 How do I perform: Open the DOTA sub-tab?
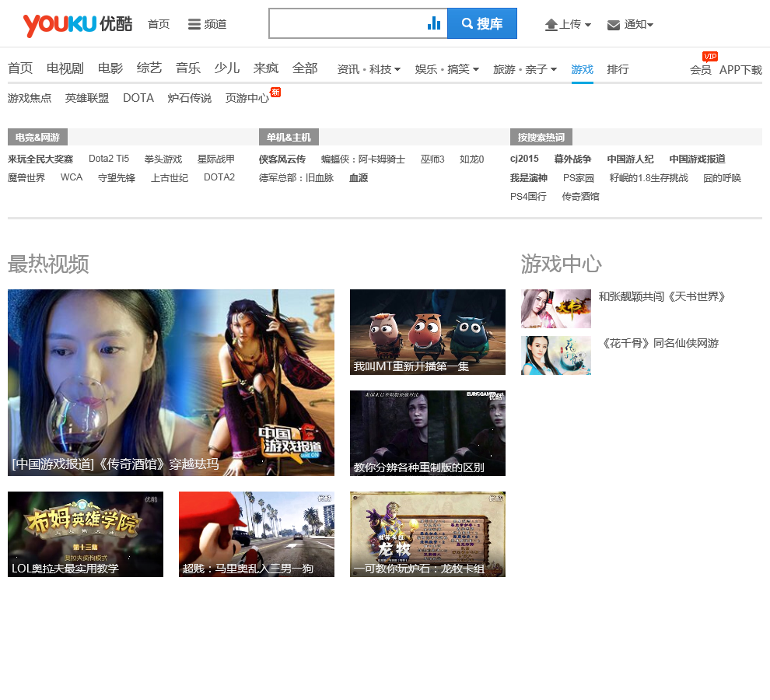[138, 98]
